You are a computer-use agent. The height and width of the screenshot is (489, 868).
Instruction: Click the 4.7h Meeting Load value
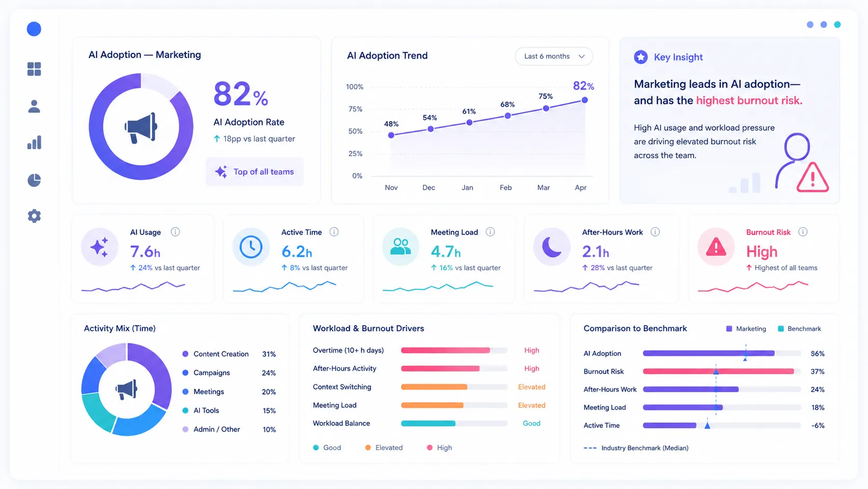(446, 252)
